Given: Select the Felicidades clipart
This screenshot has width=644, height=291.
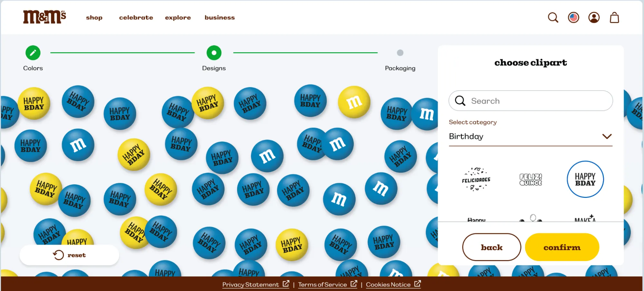Looking at the screenshot, I should coord(476,179).
